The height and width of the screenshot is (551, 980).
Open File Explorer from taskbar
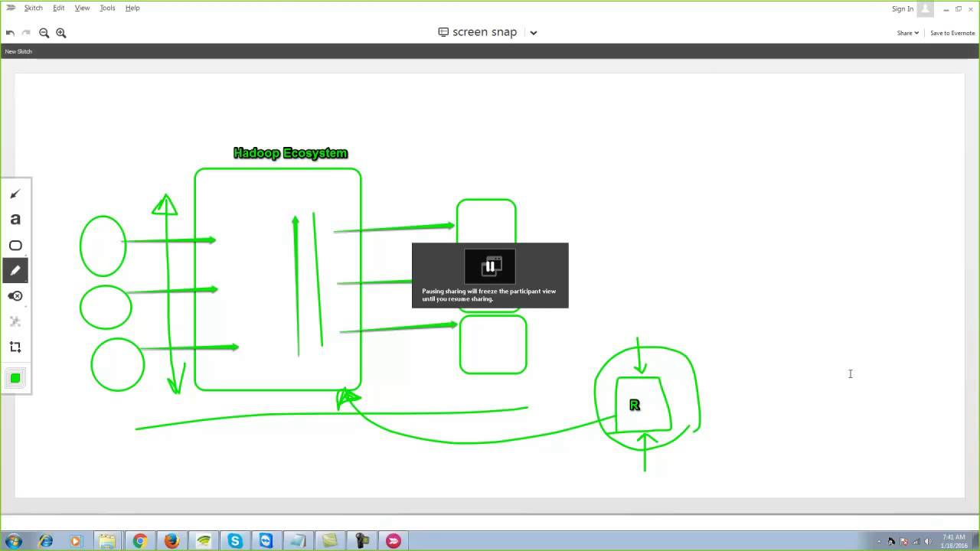pos(107,541)
